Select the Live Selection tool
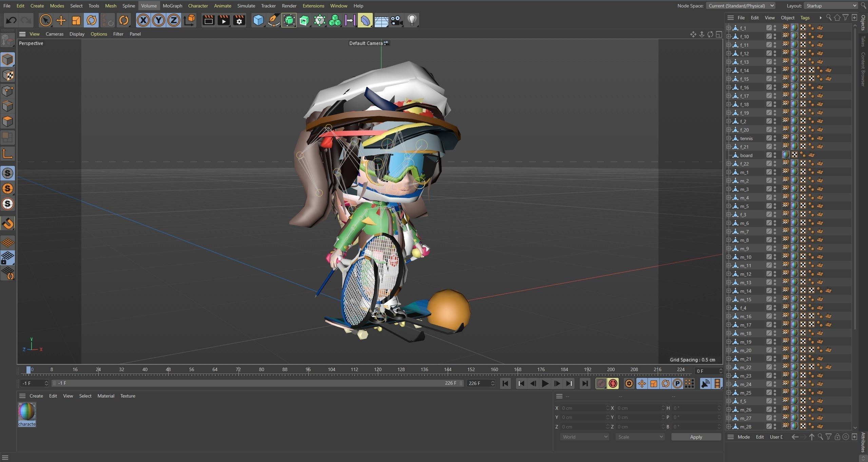The height and width of the screenshot is (462, 868). coord(45,20)
